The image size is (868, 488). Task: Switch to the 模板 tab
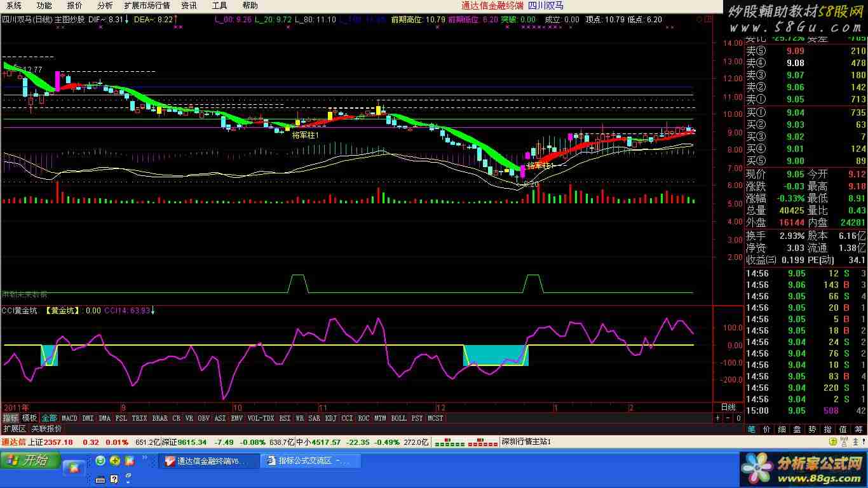(29, 418)
